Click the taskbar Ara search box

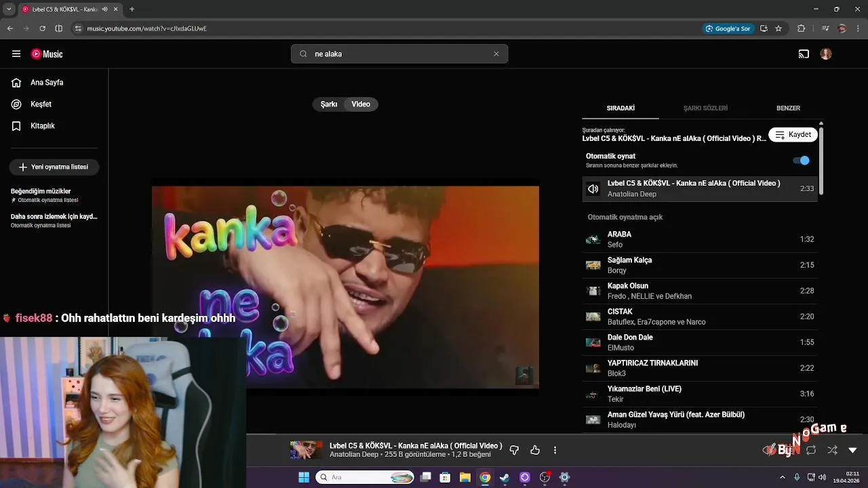tap(365, 477)
